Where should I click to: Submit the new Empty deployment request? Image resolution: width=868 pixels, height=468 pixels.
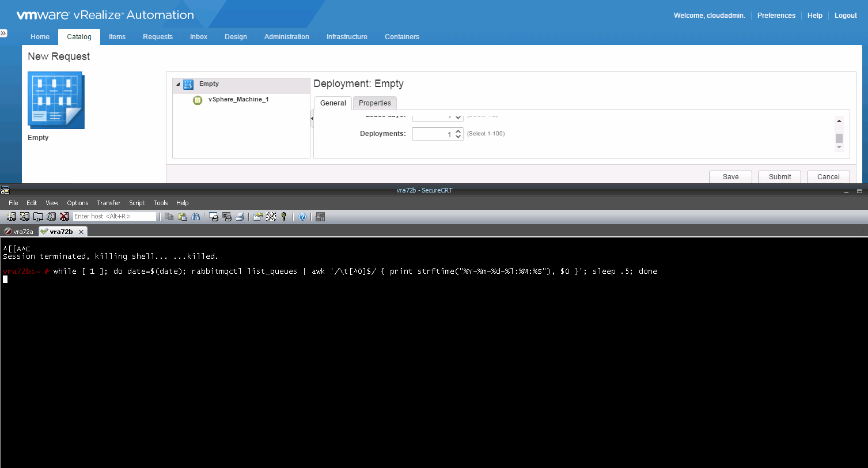click(779, 176)
